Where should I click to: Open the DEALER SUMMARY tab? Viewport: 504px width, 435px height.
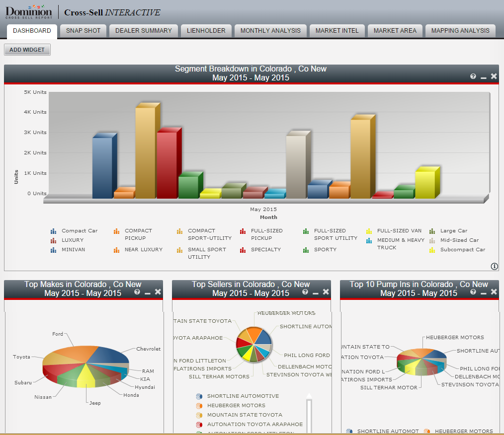pos(143,31)
